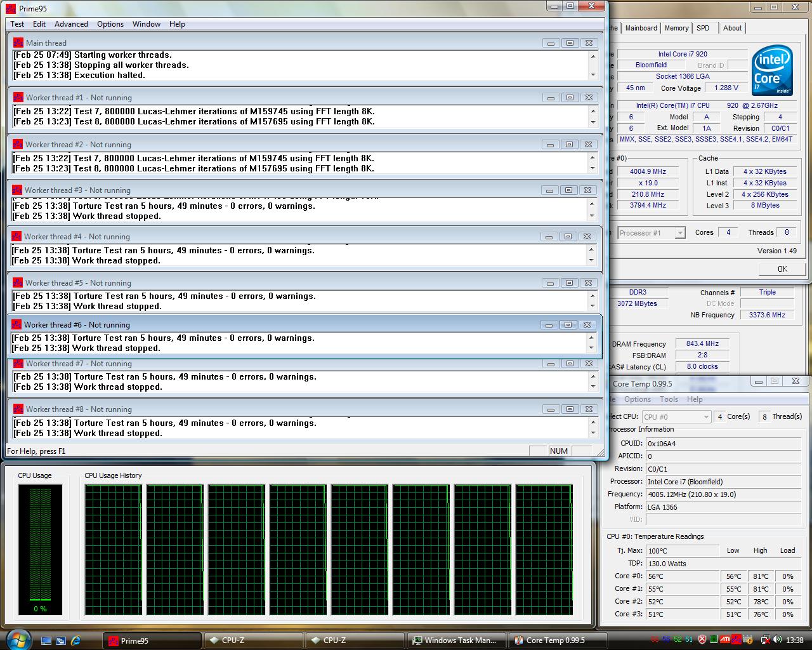This screenshot has height=650, width=812.
Task: Switch to Prime95 via its taskbar button
Action: 153,640
